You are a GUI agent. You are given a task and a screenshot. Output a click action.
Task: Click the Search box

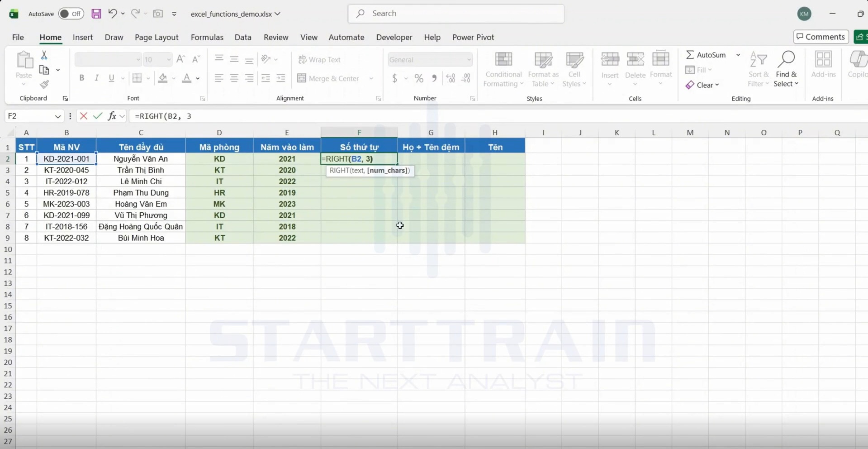[x=456, y=14]
